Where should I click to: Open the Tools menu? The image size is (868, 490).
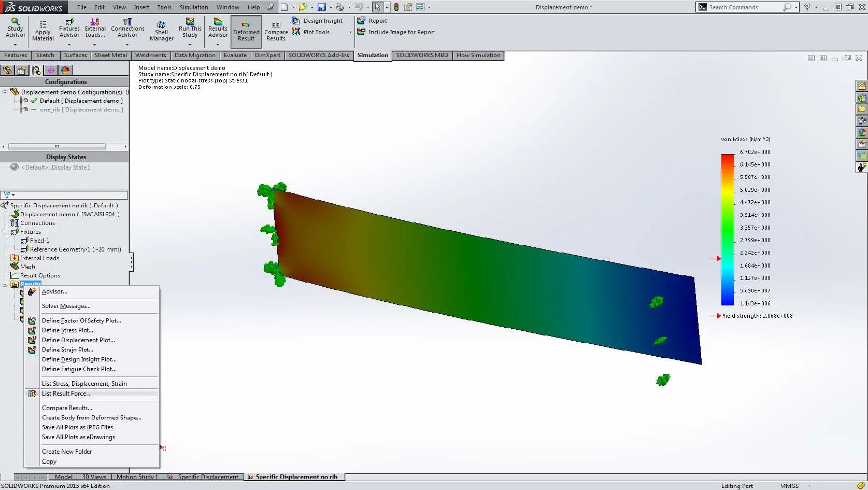coord(164,7)
